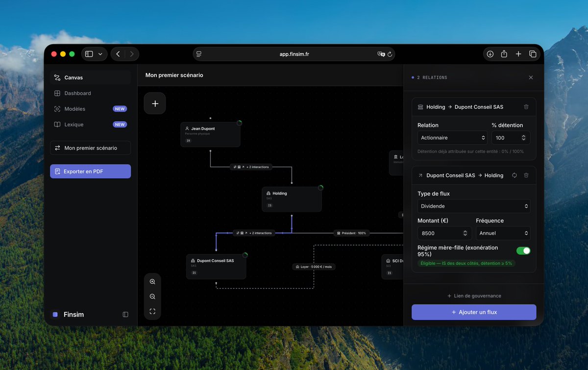Image resolution: width=588 pixels, height=370 pixels.
Task: Click the Président · 100% edge label
Action: [351, 233]
